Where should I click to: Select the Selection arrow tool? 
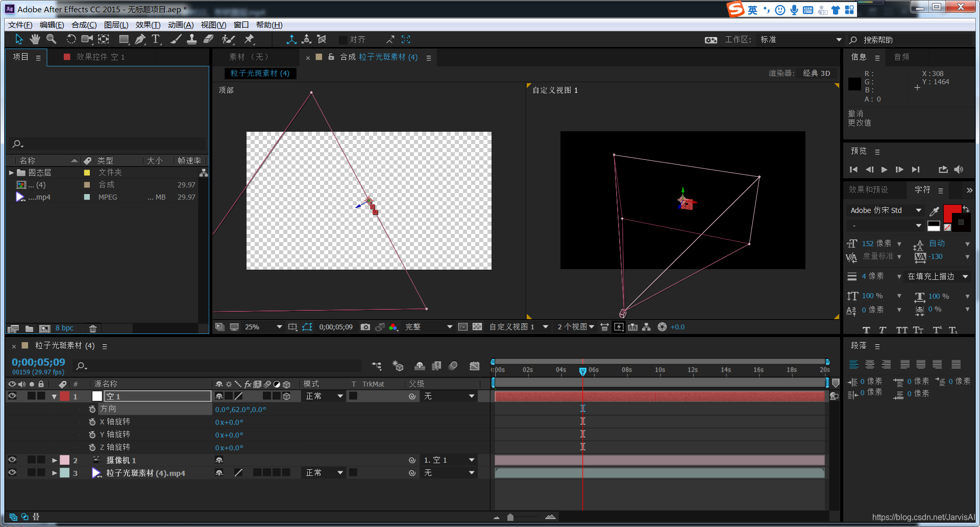(x=19, y=39)
